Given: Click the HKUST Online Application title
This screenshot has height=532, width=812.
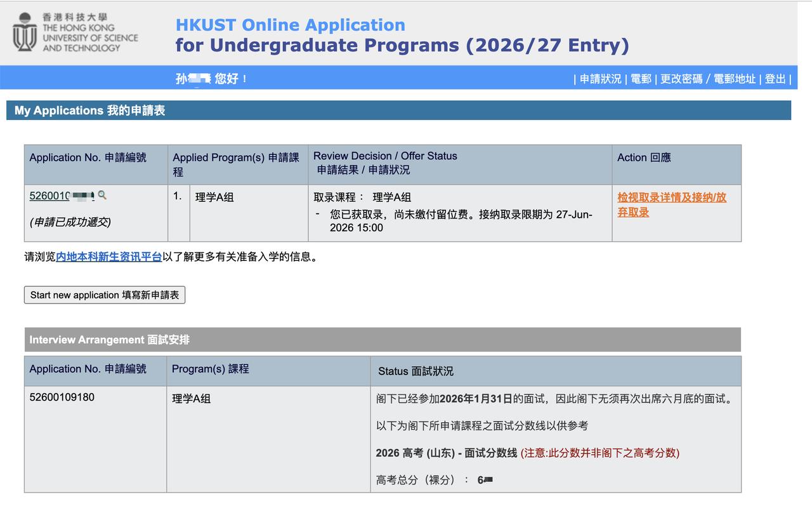Looking at the screenshot, I should (291, 25).
